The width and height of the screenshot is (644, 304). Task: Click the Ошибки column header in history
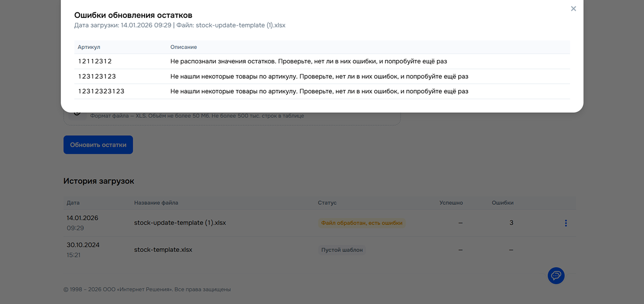click(x=502, y=203)
